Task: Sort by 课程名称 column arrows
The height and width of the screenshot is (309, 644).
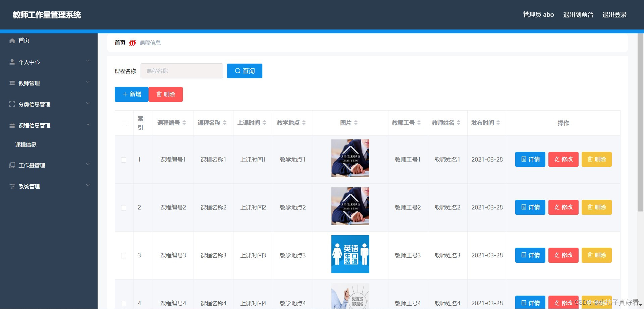Action: tap(225, 123)
